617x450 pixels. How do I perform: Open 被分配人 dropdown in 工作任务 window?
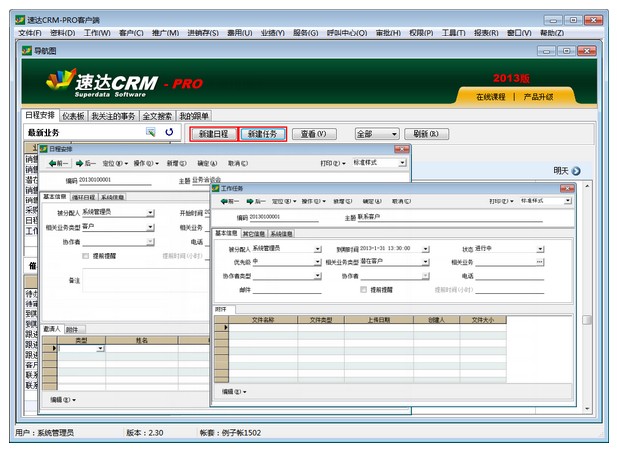point(317,249)
